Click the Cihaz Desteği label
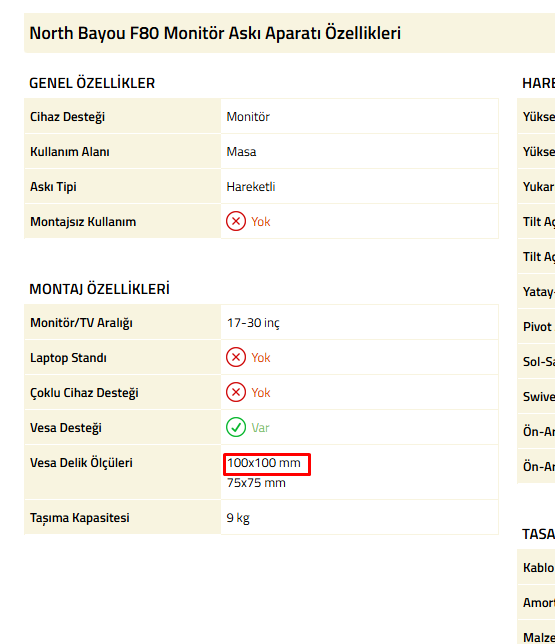The width and height of the screenshot is (555, 644). click(x=67, y=117)
